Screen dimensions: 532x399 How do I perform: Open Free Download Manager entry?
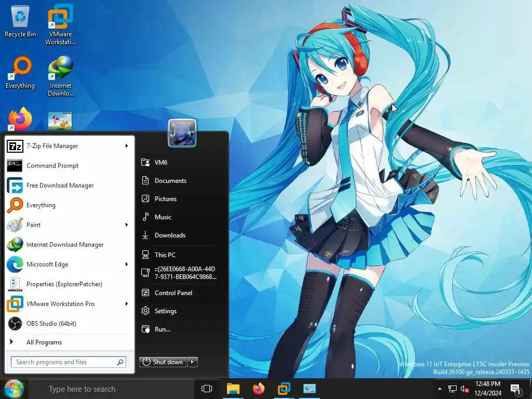(69, 185)
